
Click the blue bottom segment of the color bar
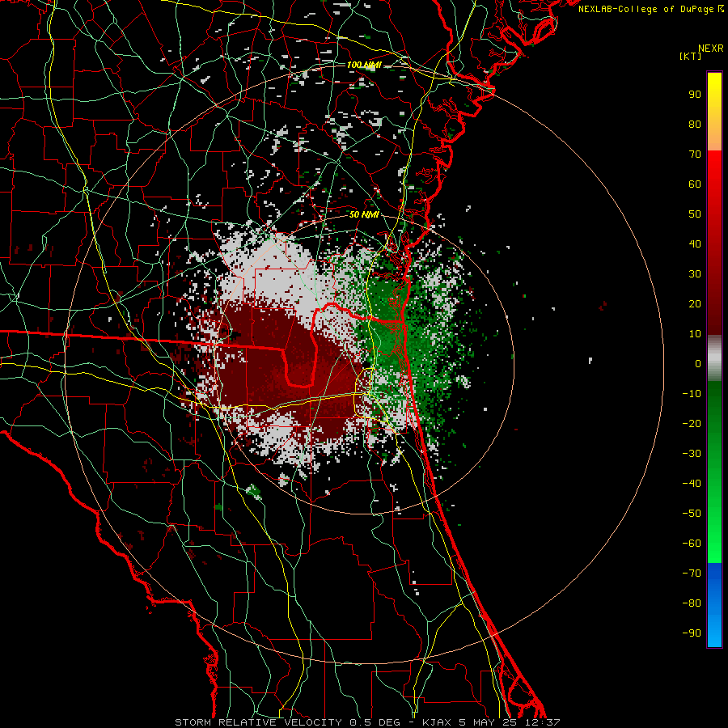pyautogui.click(x=714, y=605)
